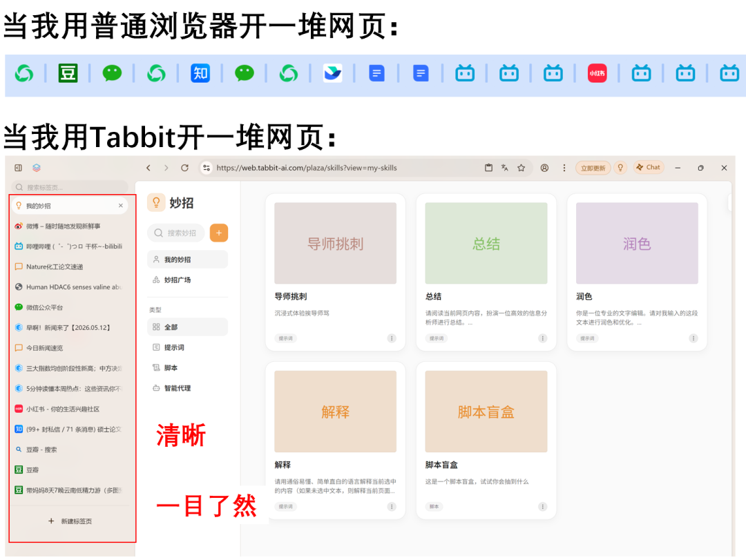
Task: Click the stacked layers icon beside sidebar toggle
Action: click(x=37, y=168)
